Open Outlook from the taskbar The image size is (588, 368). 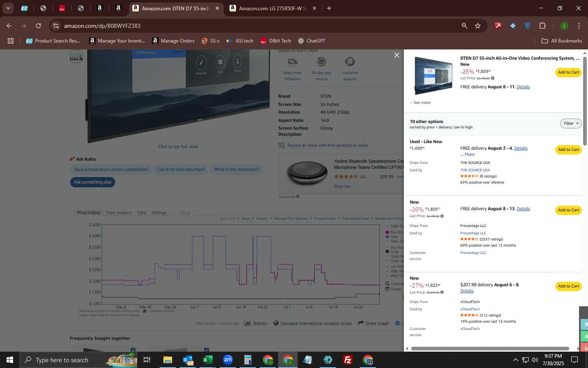(x=187, y=360)
